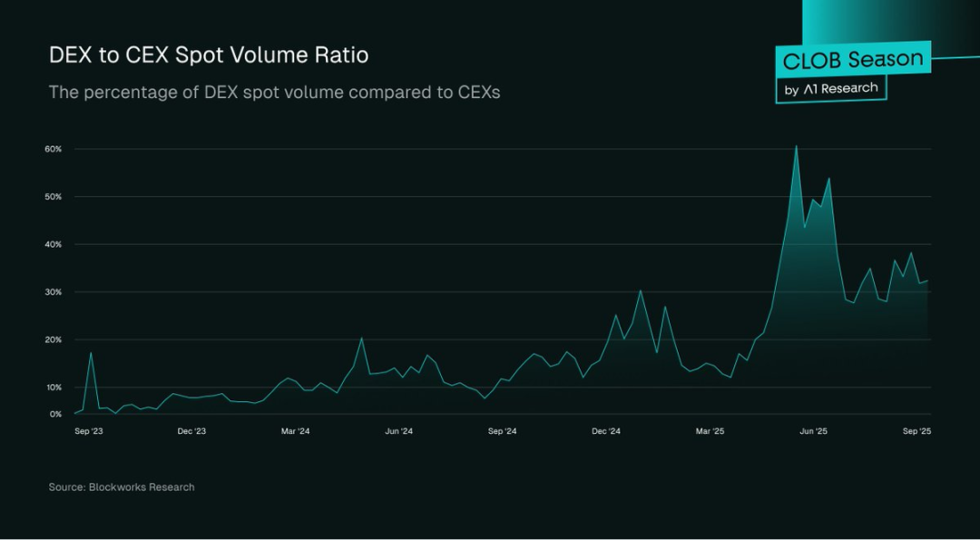
Task: Click the A1 Research logo mark
Action: click(811, 89)
